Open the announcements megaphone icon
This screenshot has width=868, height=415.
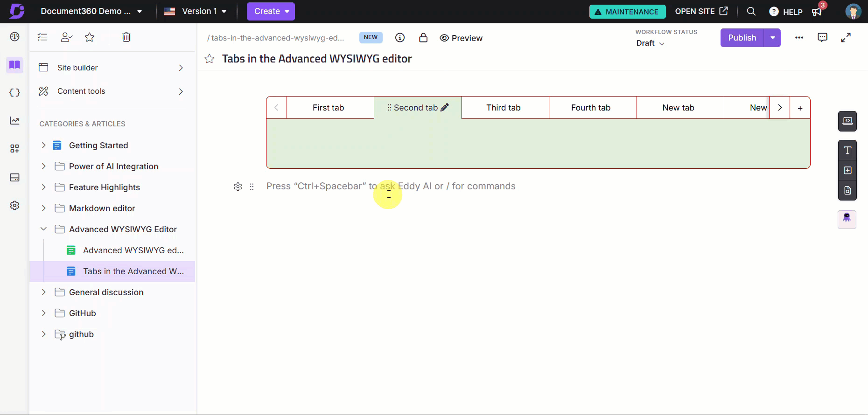pyautogui.click(x=817, y=12)
